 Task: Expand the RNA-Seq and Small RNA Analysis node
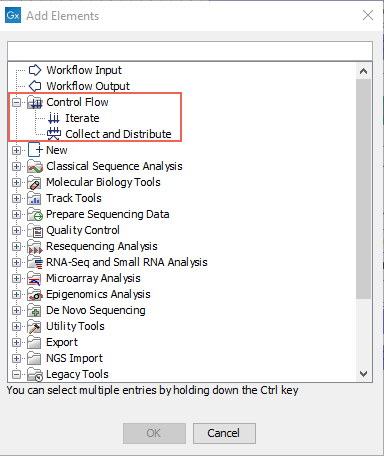(x=16, y=262)
